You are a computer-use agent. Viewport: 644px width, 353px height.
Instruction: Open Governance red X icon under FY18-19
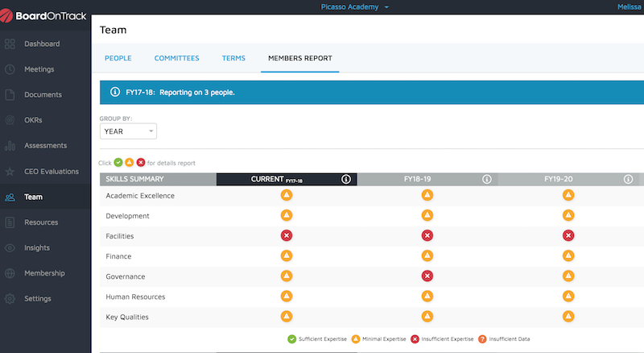pyautogui.click(x=427, y=276)
